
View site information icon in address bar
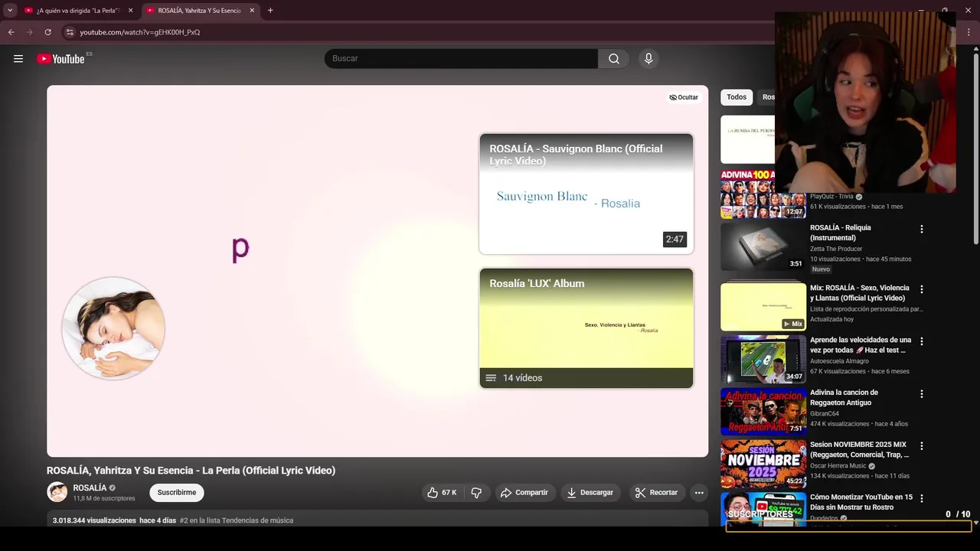(x=70, y=32)
